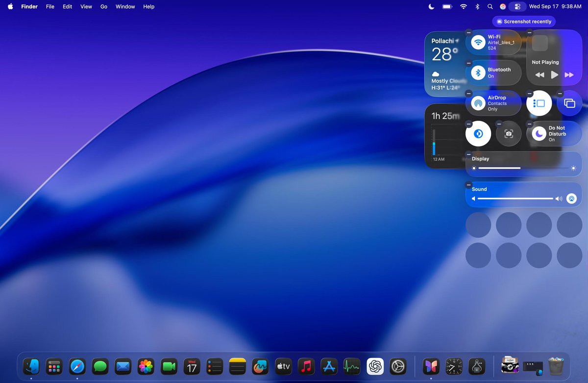Open Safari from the Dock
The image size is (588, 383).
pyautogui.click(x=77, y=366)
